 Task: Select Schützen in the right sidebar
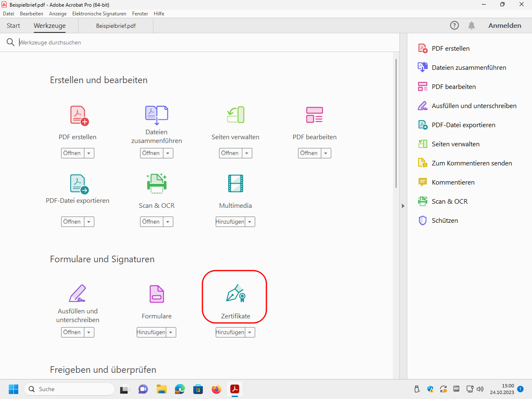click(445, 221)
